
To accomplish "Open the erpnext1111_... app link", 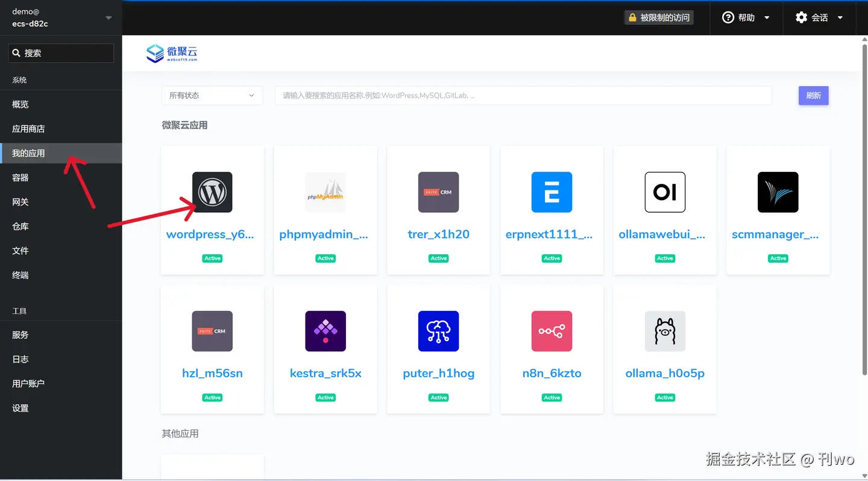I will pyautogui.click(x=549, y=234).
